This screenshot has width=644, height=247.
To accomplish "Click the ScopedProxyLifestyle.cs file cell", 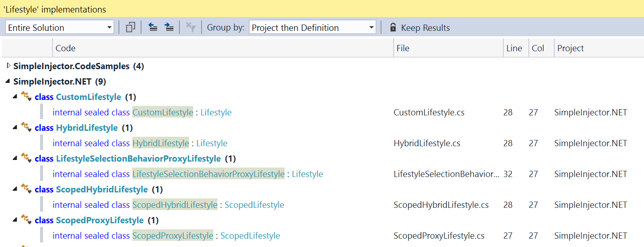I will [439, 236].
